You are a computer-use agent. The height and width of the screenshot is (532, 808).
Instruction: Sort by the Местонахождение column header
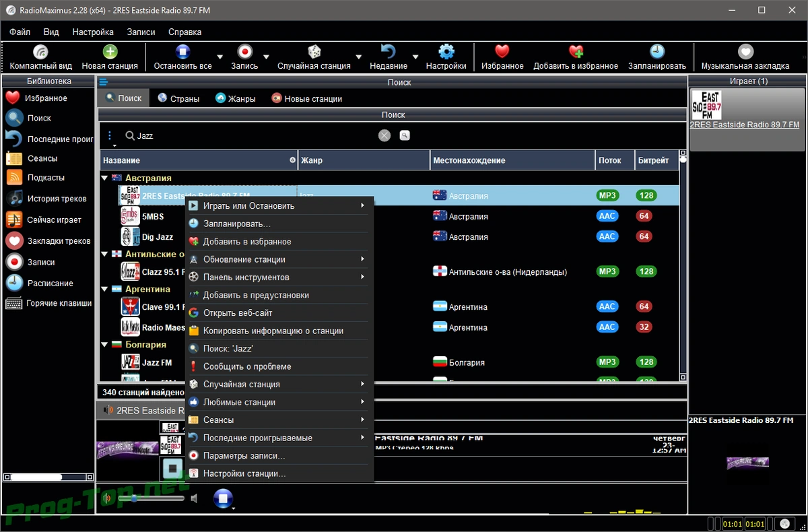coord(512,160)
